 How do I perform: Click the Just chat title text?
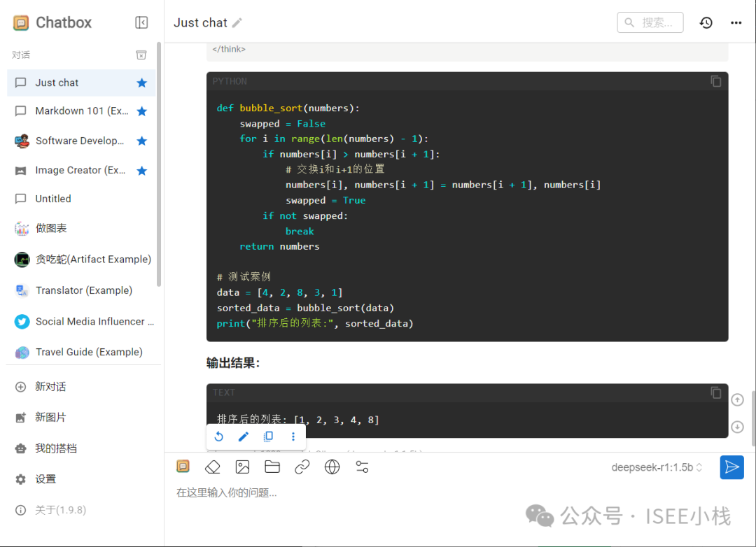point(200,22)
